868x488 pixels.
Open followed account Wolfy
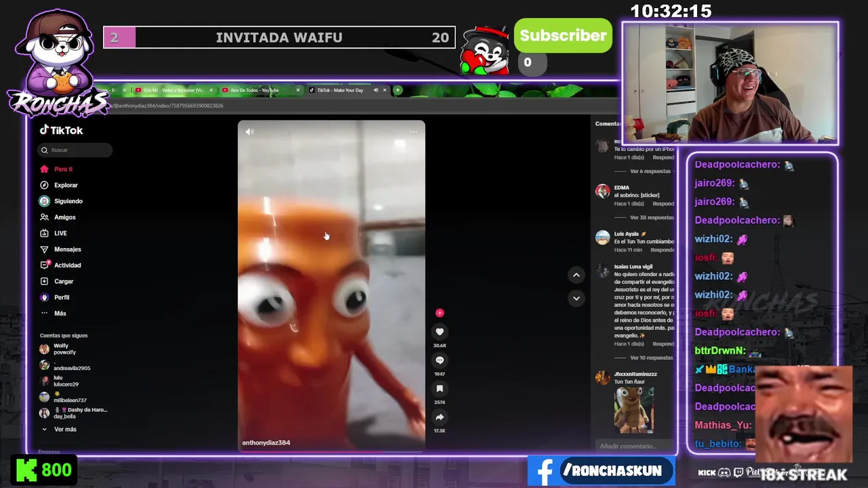click(x=64, y=348)
